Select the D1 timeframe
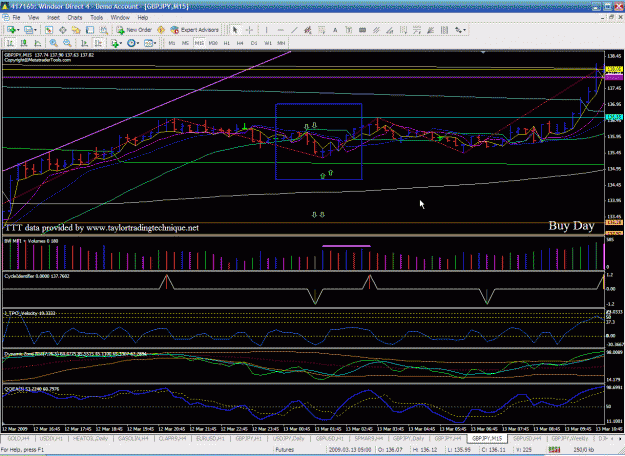This screenshot has width=625, height=456. pos(254,43)
